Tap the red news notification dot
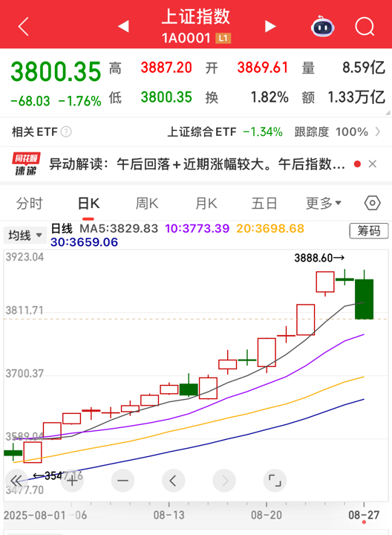392x535 pixels. (357, 164)
